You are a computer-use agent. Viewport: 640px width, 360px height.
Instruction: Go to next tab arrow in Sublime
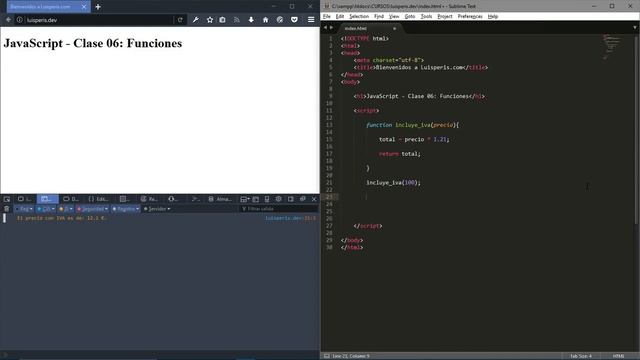(x=331, y=28)
